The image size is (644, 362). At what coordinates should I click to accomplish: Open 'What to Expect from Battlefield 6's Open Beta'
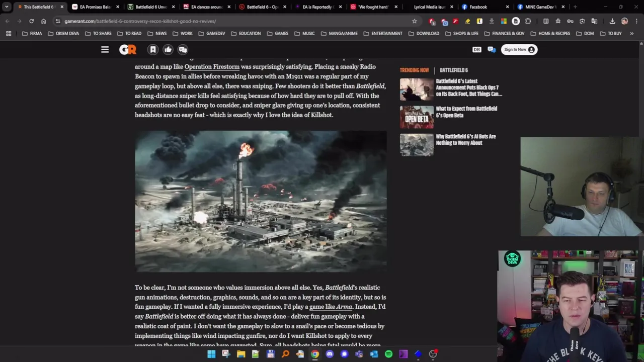[x=466, y=112]
